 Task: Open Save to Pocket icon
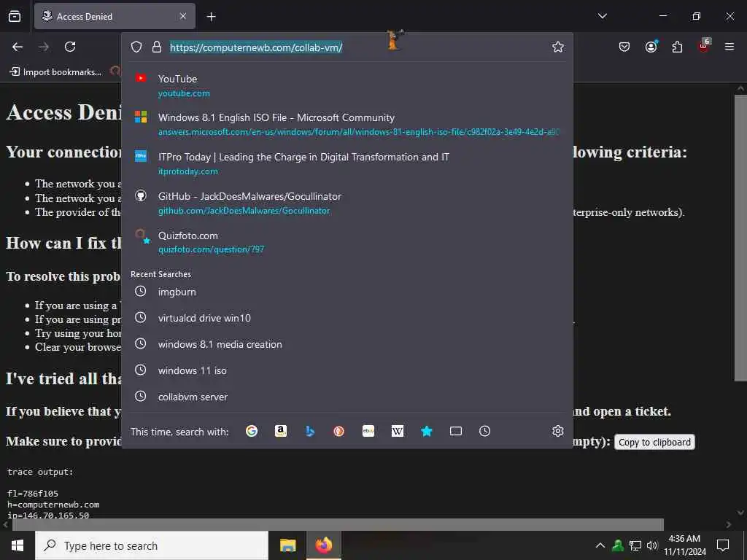click(x=624, y=47)
